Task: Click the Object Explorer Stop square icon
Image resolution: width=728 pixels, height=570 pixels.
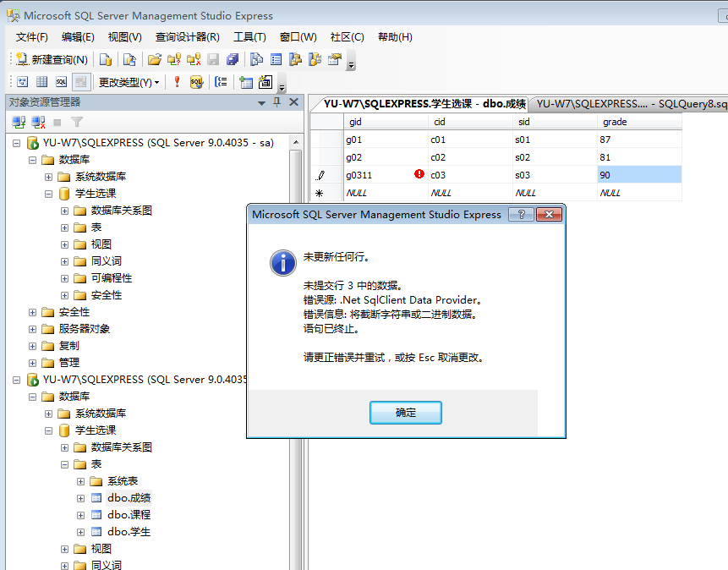Action: coord(57,122)
